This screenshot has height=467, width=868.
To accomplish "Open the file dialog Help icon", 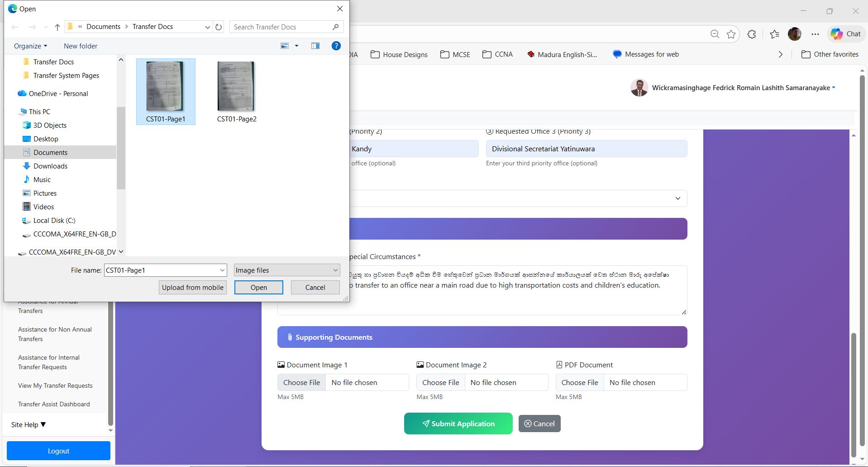I will [x=336, y=46].
